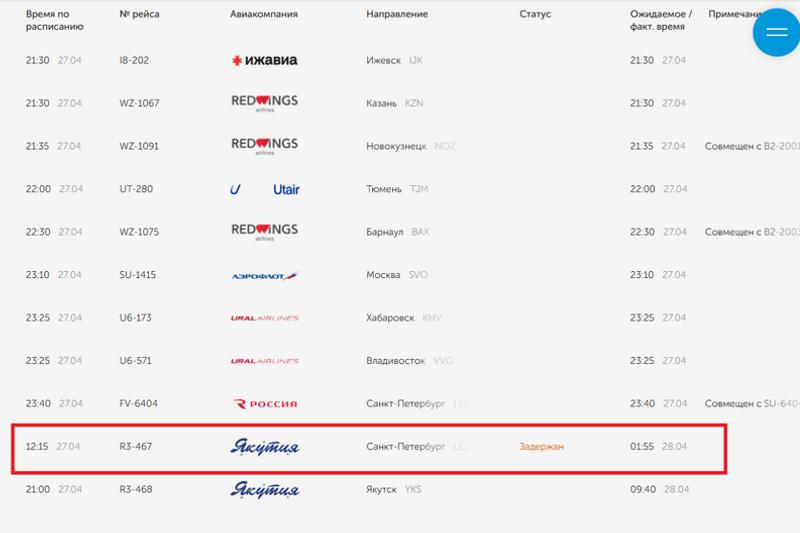
Task: Click the Izhavia airline logo
Action: click(264, 60)
